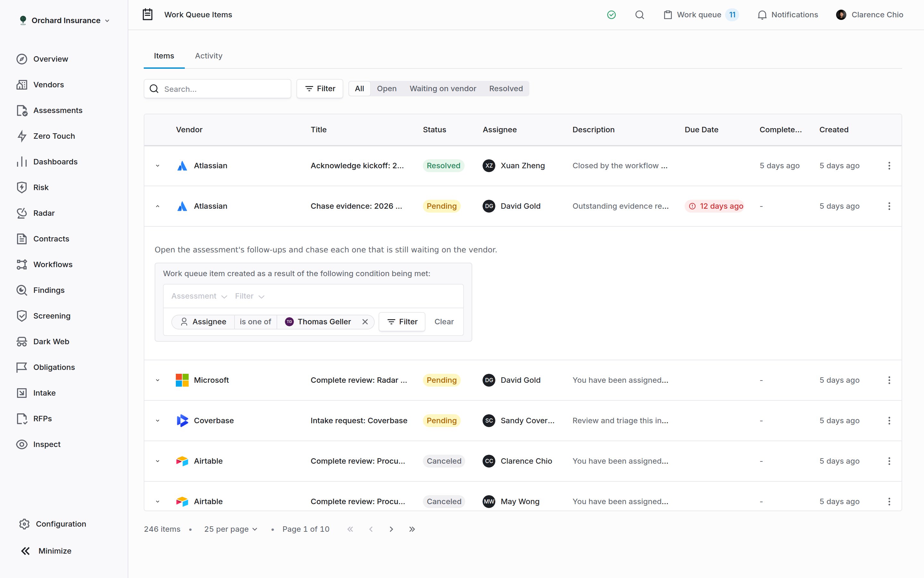Open the Configuration gear
The height and width of the screenshot is (578, 924).
[x=24, y=524]
